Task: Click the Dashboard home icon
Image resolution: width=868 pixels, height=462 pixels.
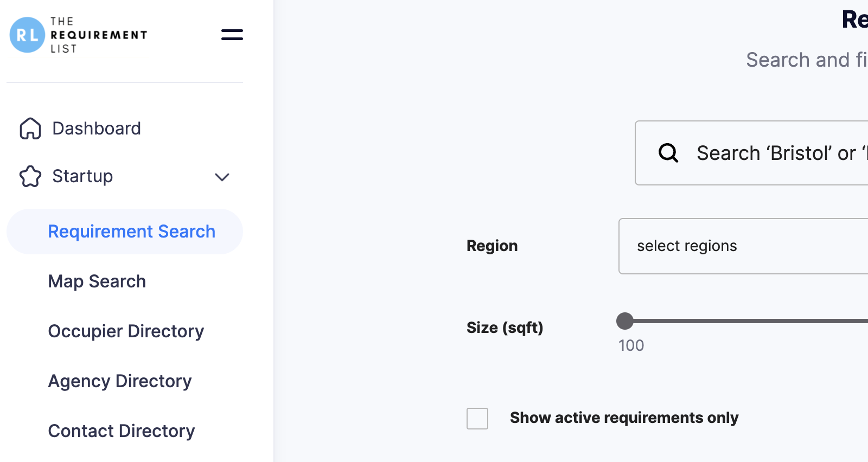Action: 30,129
